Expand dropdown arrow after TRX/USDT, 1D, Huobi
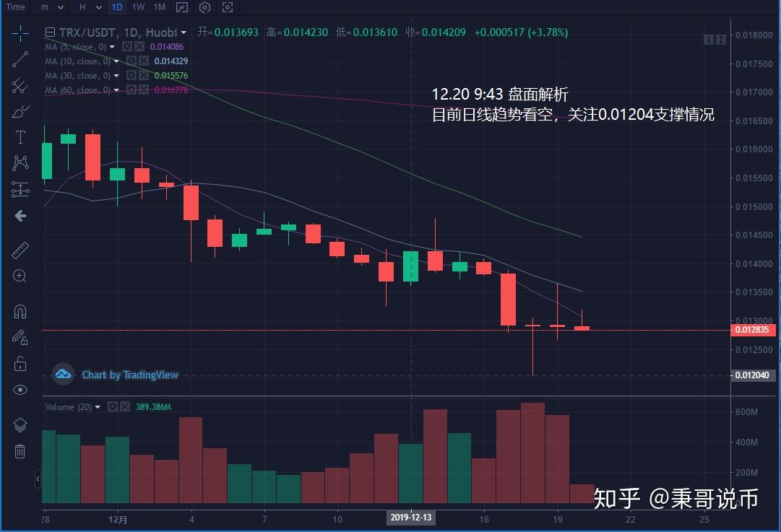Viewport: 781px width, 532px height. point(184,33)
